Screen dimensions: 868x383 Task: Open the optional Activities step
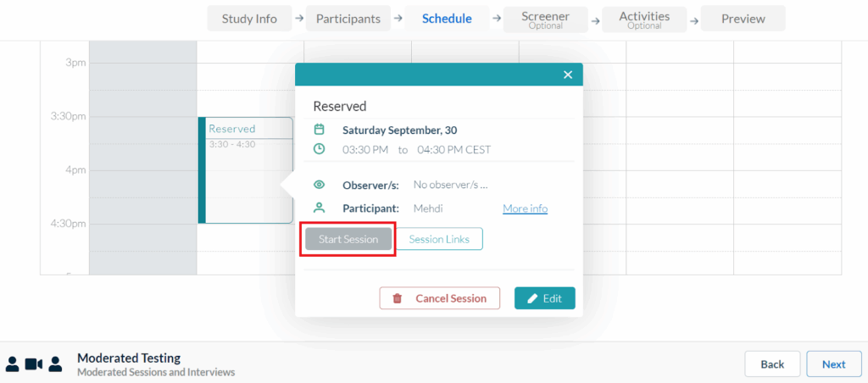(x=644, y=19)
